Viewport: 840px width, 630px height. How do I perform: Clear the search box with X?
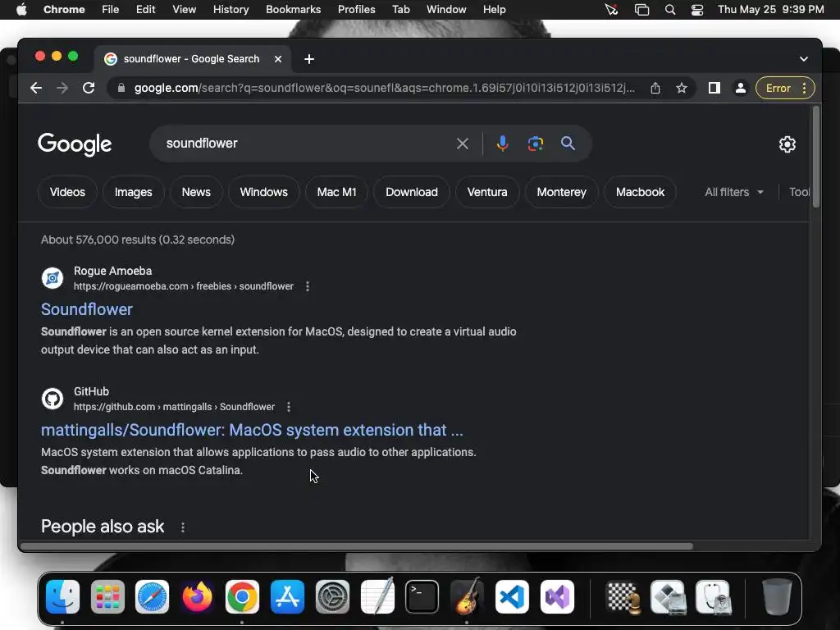click(x=463, y=144)
